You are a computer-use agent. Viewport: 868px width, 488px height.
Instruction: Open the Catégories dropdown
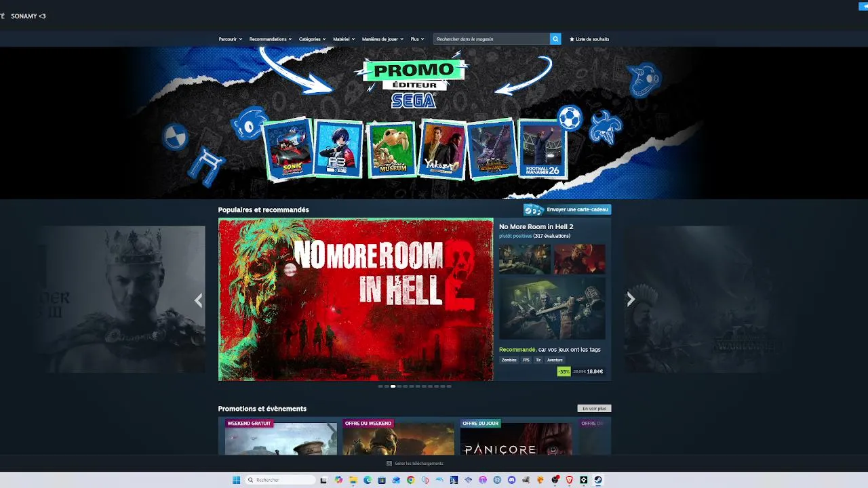point(312,39)
